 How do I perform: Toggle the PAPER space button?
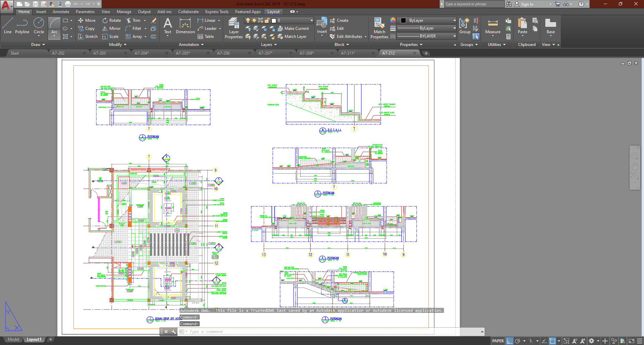tap(498, 341)
